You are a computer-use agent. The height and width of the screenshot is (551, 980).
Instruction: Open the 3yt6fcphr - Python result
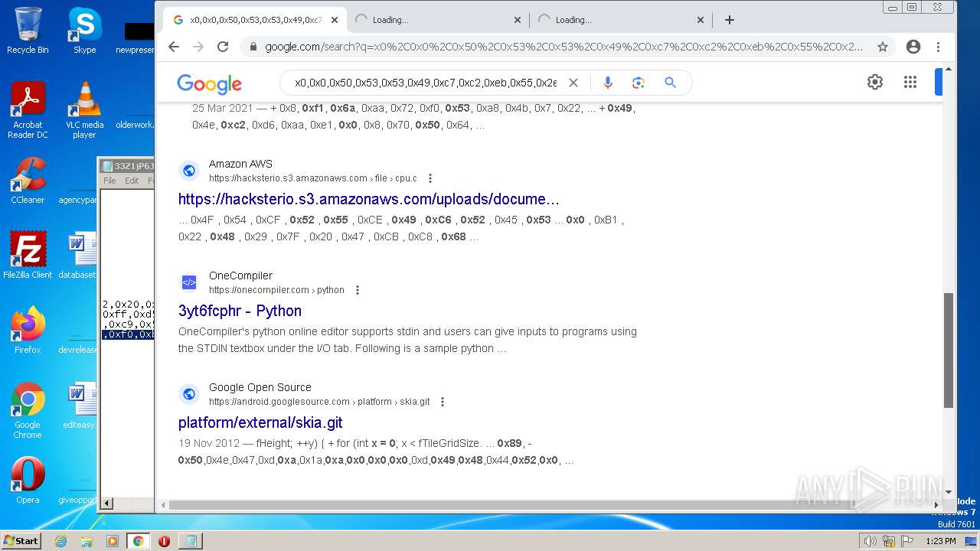[240, 311]
